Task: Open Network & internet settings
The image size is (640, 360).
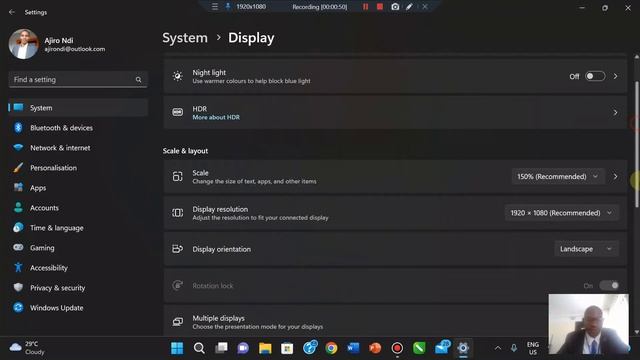Action: click(x=78, y=148)
